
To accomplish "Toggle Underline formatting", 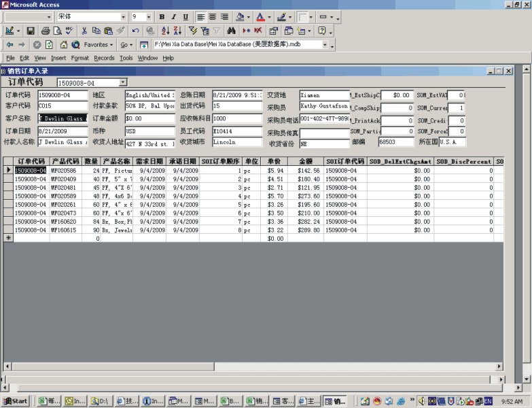I will (185, 17).
